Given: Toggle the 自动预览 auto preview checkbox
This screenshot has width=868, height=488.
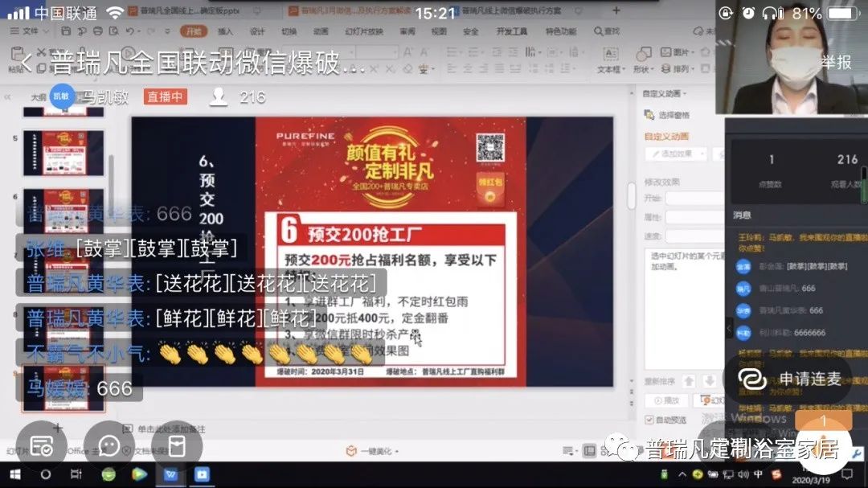Looking at the screenshot, I should 649,420.
